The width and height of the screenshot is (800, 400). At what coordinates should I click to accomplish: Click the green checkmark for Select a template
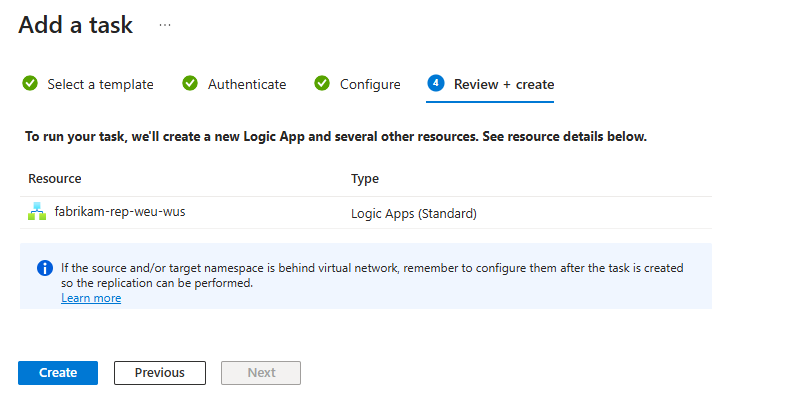pyautogui.click(x=30, y=84)
